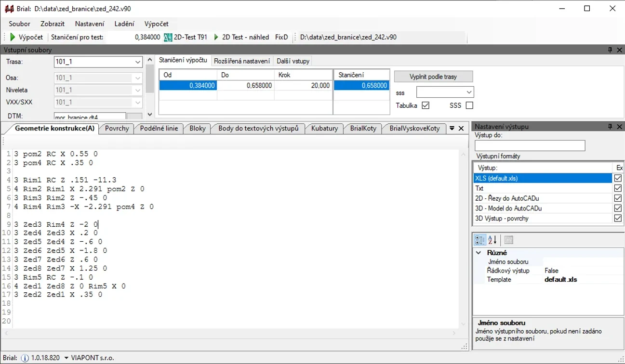
Task: Open the Trasa dropdown list
Action: point(137,62)
